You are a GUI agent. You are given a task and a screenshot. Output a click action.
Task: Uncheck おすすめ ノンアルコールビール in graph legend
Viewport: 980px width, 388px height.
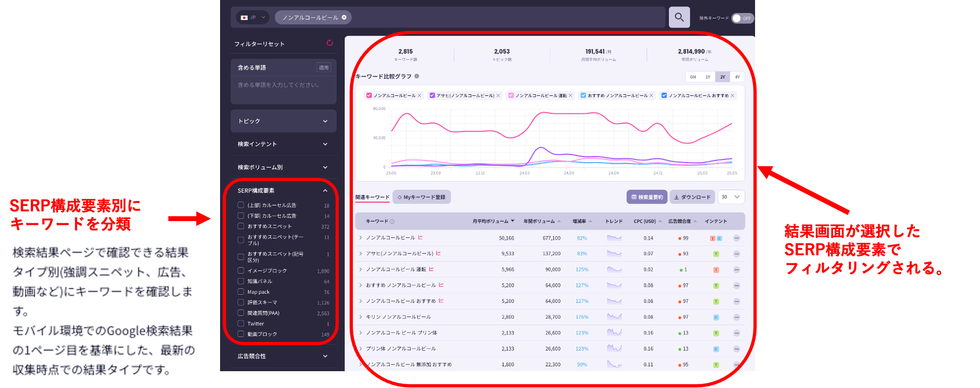point(583,95)
